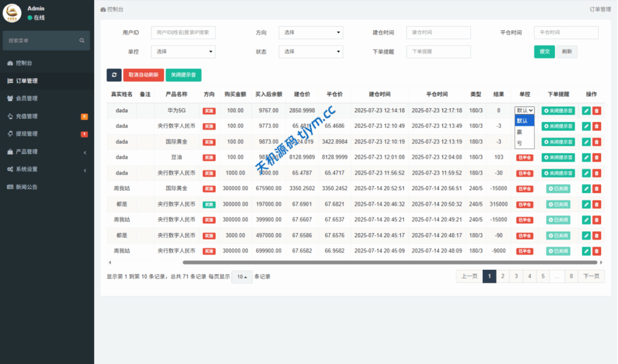This screenshot has width=618, height=364.
Task: Click the magnifier icon in sidebar search
Action: pyautogui.click(x=82, y=40)
